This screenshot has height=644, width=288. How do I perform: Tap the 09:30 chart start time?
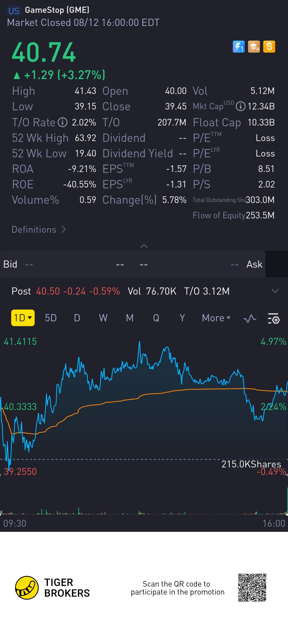(x=15, y=524)
